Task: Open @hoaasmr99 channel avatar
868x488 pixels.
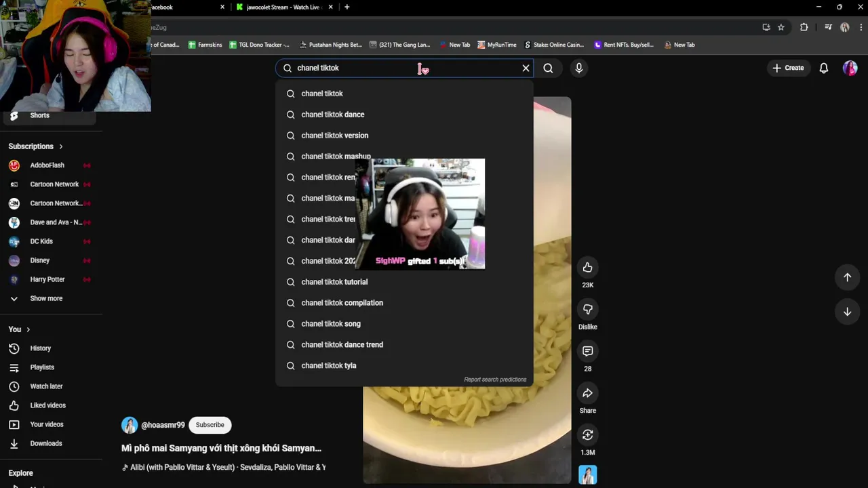Action: (x=130, y=425)
